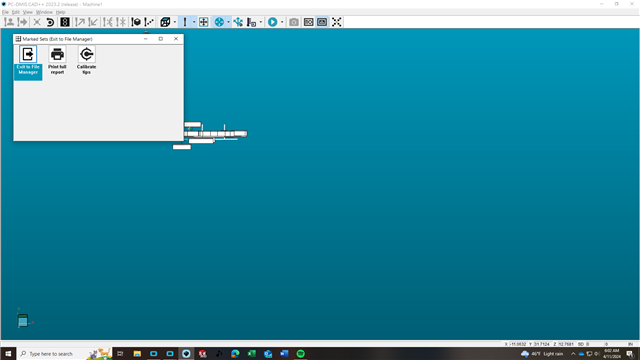The width and height of the screenshot is (640, 360).
Task: Open the File menu
Action: click(5, 12)
